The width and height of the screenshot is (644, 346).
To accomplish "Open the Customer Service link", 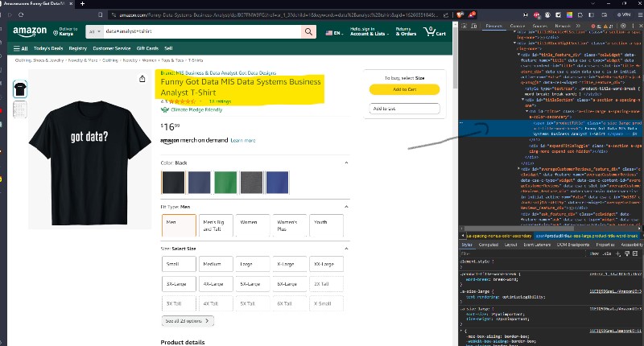I will point(111,48).
